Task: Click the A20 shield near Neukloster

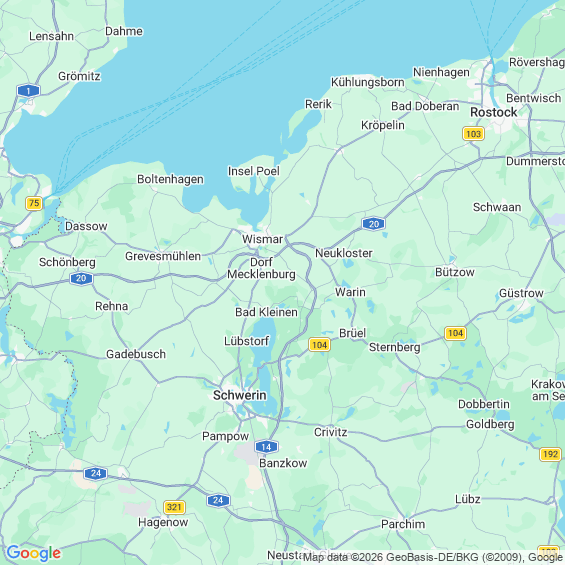Action: (x=373, y=224)
